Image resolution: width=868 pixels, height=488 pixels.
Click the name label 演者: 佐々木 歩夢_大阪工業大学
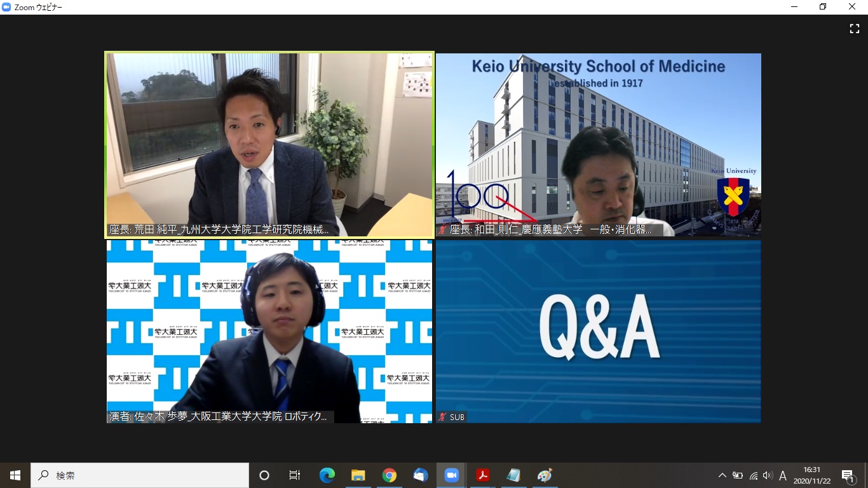click(x=220, y=417)
